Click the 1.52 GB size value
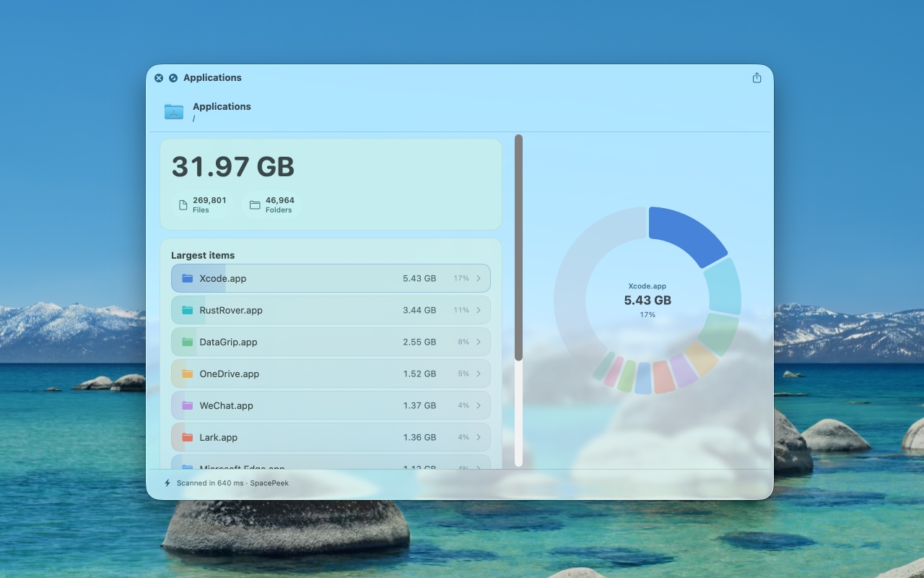 pos(419,374)
